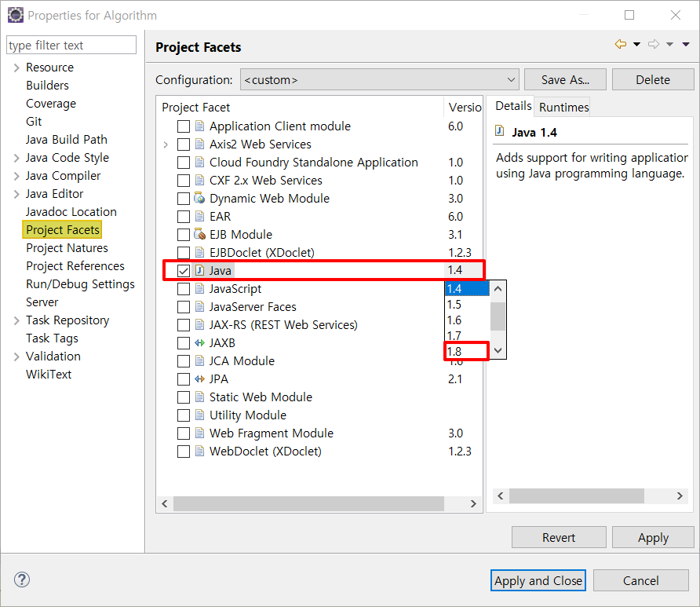Click the Cancel button
Screen dimensions: 700x607
coord(640,580)
